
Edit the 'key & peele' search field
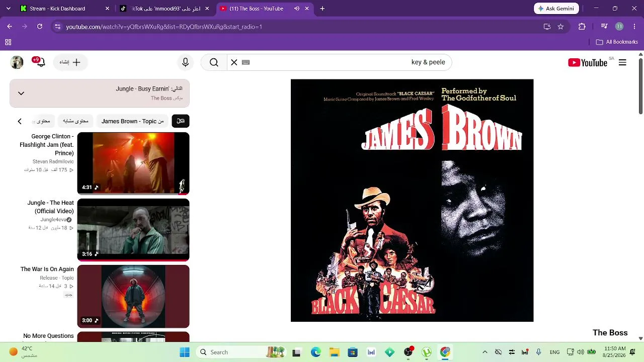pos(348,62)
